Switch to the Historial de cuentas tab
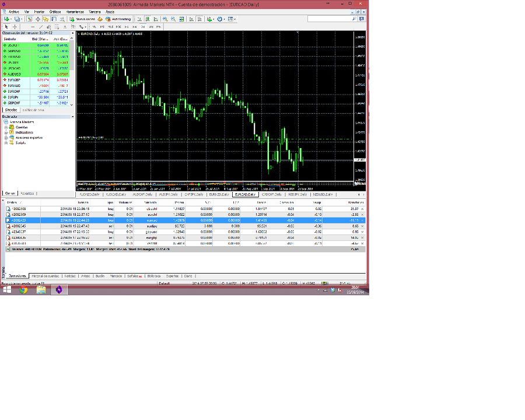This screenshot has width=525, height=420. [x=45, y=275]
